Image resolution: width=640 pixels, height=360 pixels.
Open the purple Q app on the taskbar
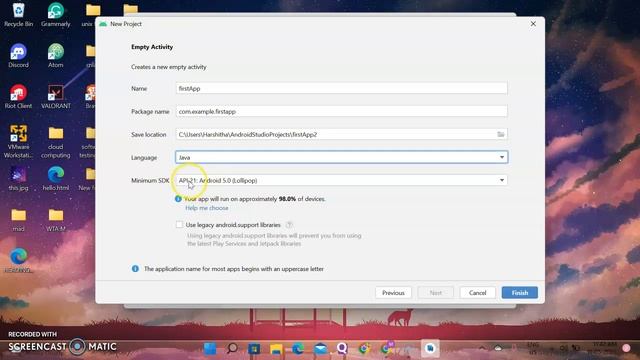pos(342,348)
